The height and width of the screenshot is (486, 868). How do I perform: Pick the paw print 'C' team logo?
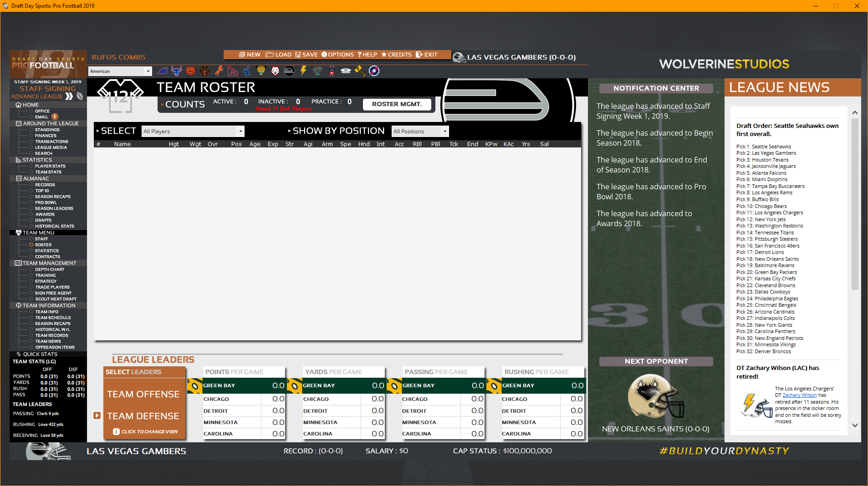coord(205,71)
